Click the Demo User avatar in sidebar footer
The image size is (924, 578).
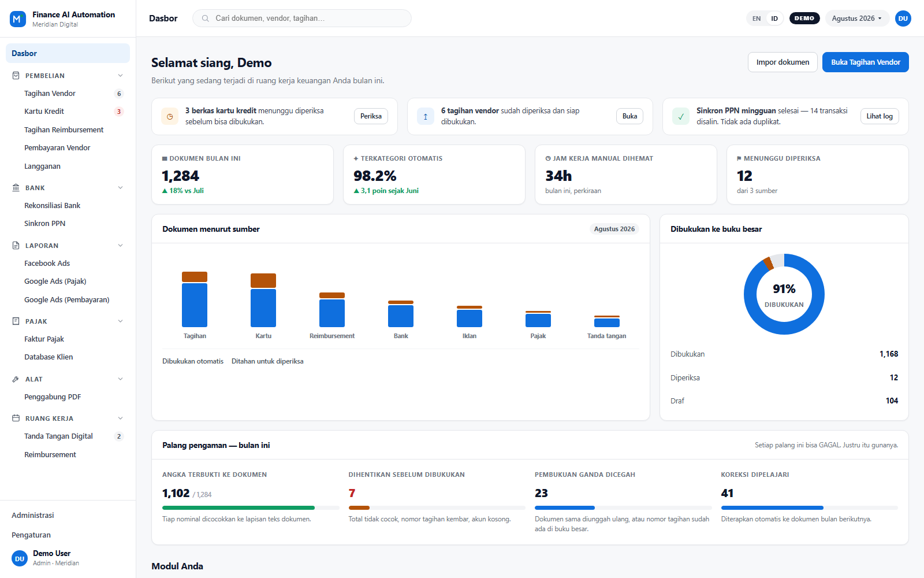(x=20, y=558)
